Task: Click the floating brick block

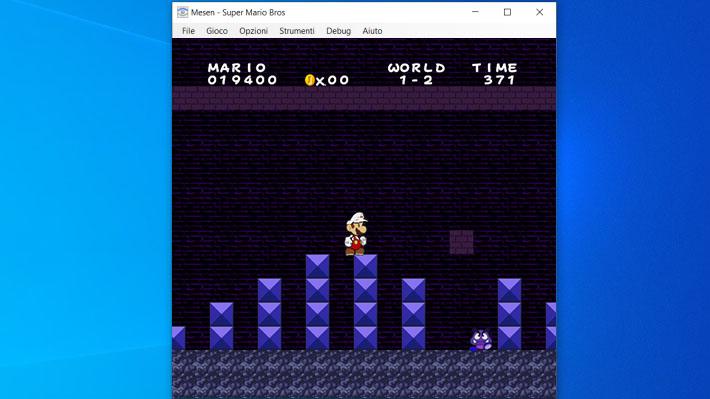Action: [461, 242]
